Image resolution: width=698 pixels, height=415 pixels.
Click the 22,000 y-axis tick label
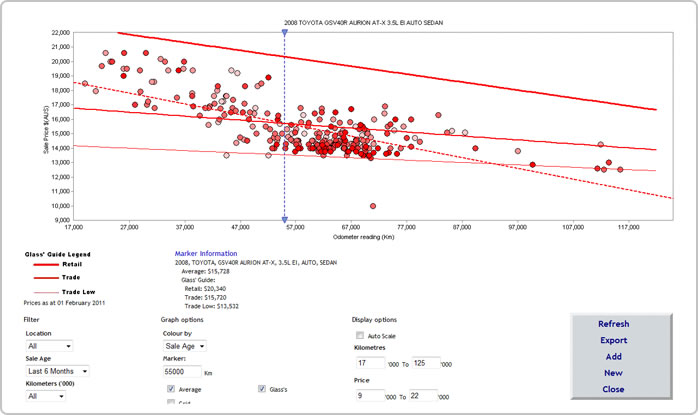tap(61, 33)
